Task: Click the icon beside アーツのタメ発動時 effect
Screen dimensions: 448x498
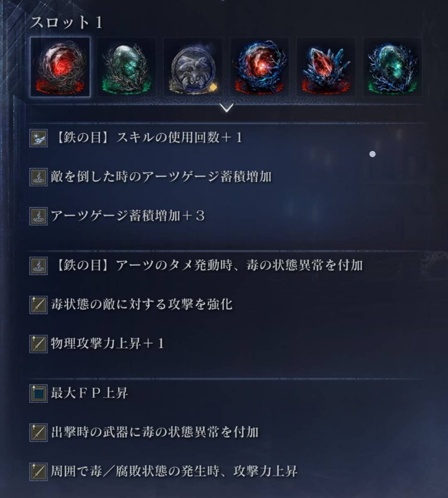Action: (x=38, y=265)
